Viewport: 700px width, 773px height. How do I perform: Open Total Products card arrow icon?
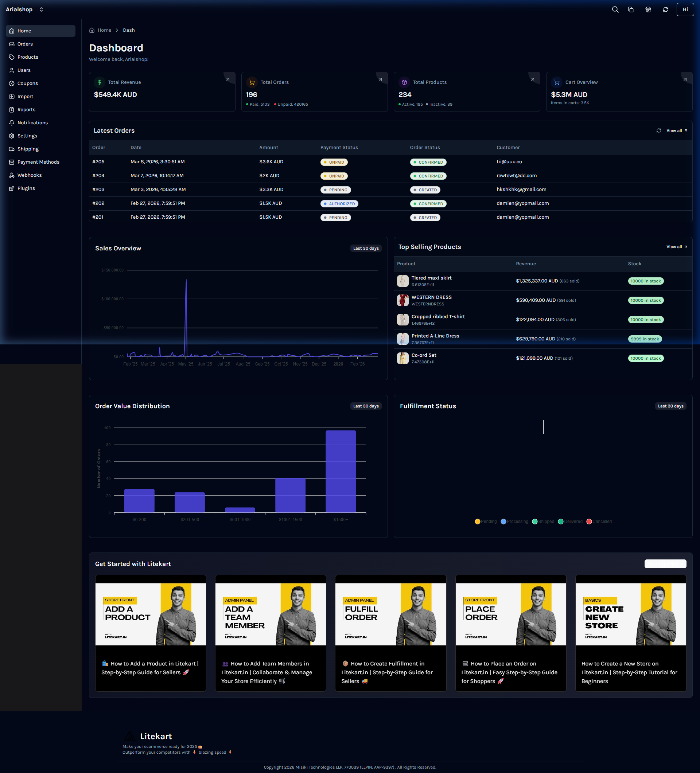coord(532,80)
